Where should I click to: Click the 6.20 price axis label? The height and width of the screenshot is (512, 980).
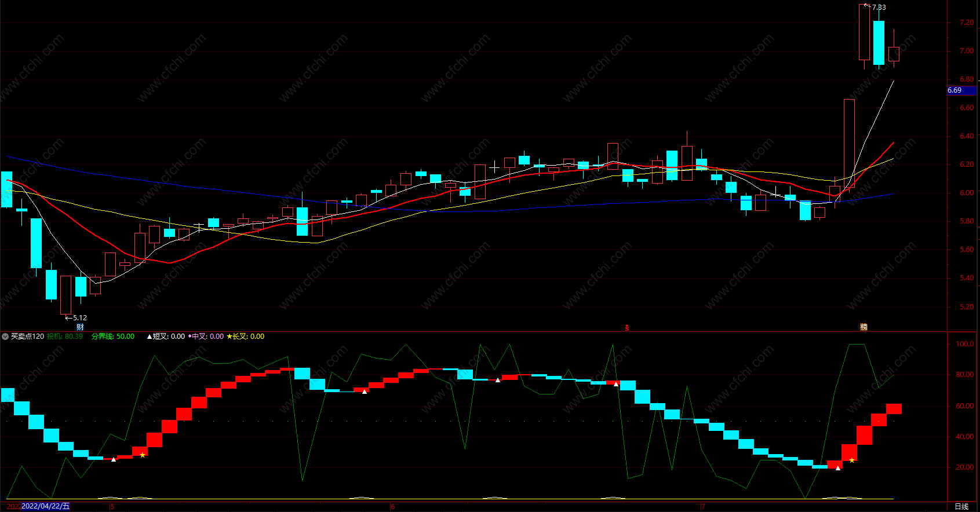tap(967, 164)
